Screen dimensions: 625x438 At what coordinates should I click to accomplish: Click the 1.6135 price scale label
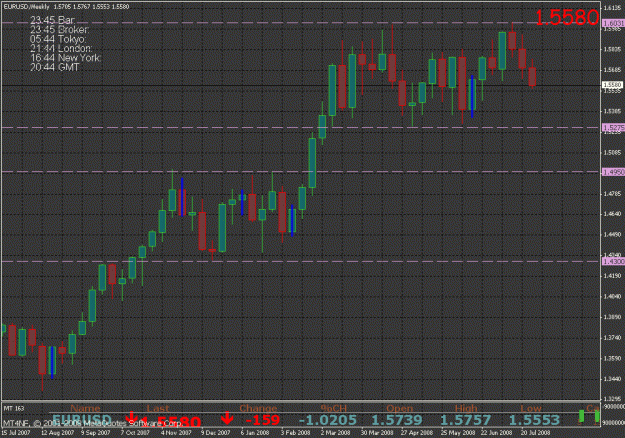[x=612, y=8]
